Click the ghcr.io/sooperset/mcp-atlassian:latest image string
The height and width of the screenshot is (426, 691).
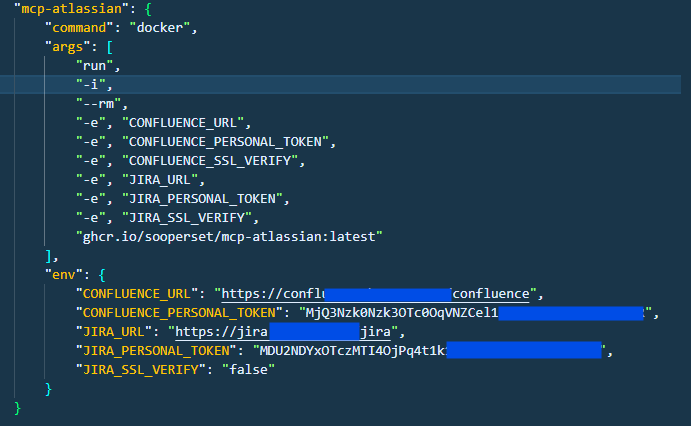coord(229,237)
